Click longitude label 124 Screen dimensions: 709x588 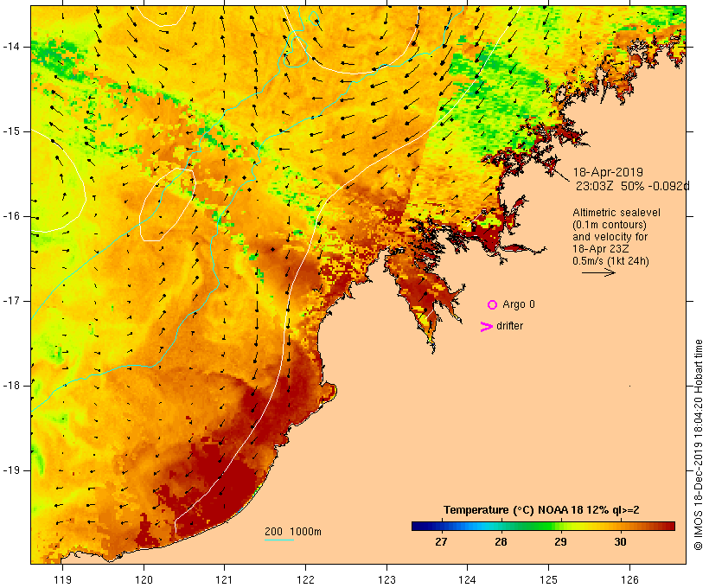click(x=468, y=579)
